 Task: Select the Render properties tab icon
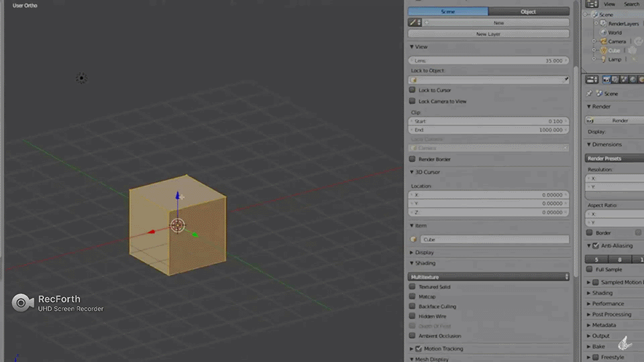(x=606, y=79)
